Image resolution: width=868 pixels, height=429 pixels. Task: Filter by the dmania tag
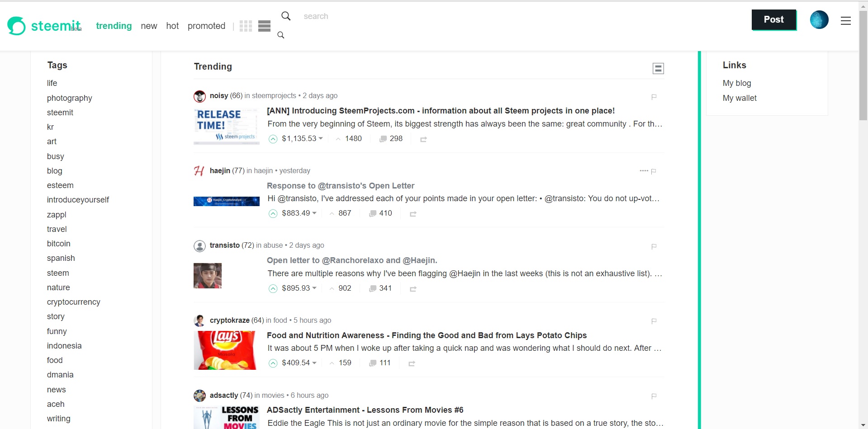click(x=60, y=375)
